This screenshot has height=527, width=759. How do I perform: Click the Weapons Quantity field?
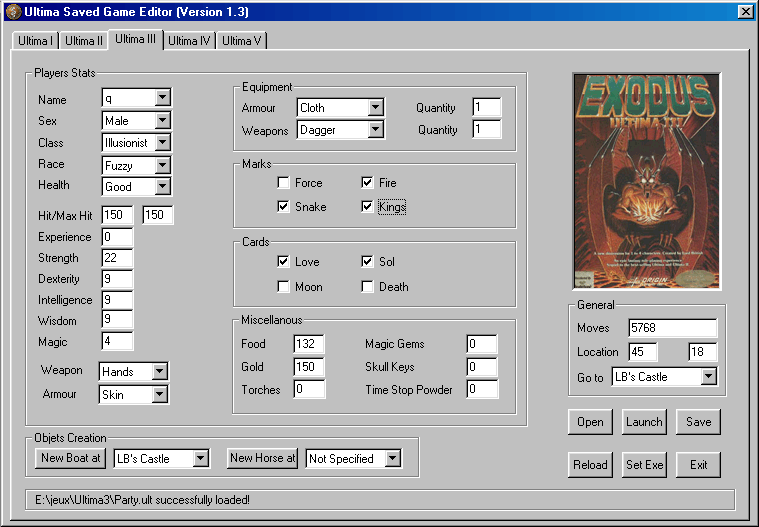486,129
